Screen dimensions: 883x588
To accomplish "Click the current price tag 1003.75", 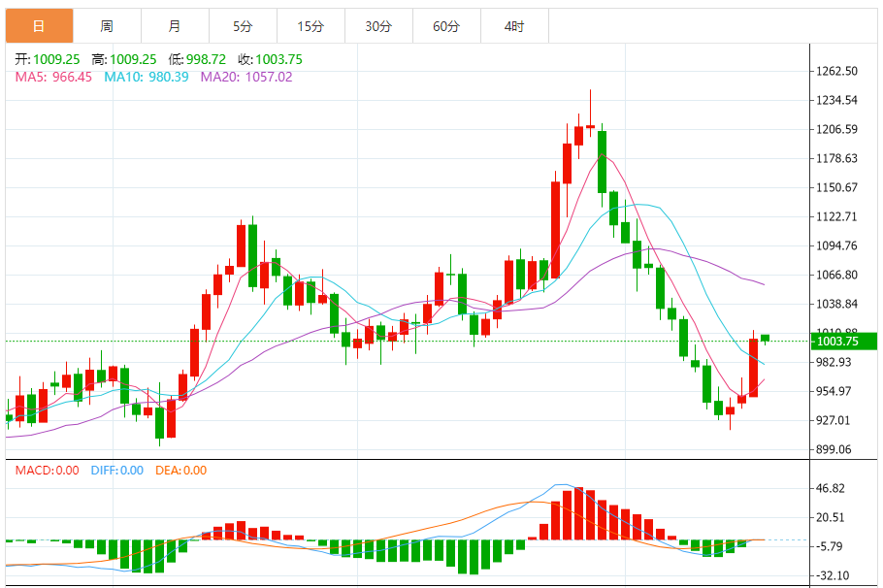I will coord(843,342).
